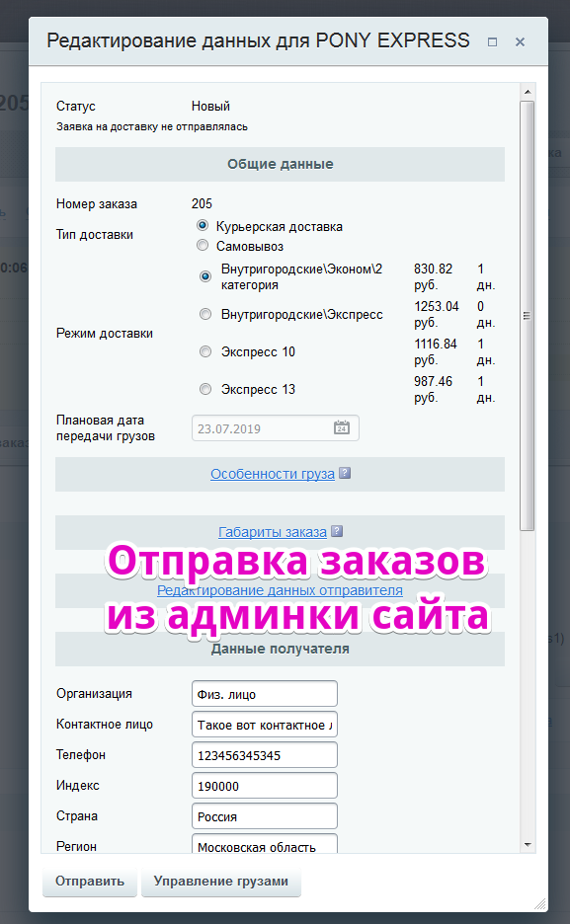
Task: Grab the dialog resize corner handle
Action: [x=540, y=904]
